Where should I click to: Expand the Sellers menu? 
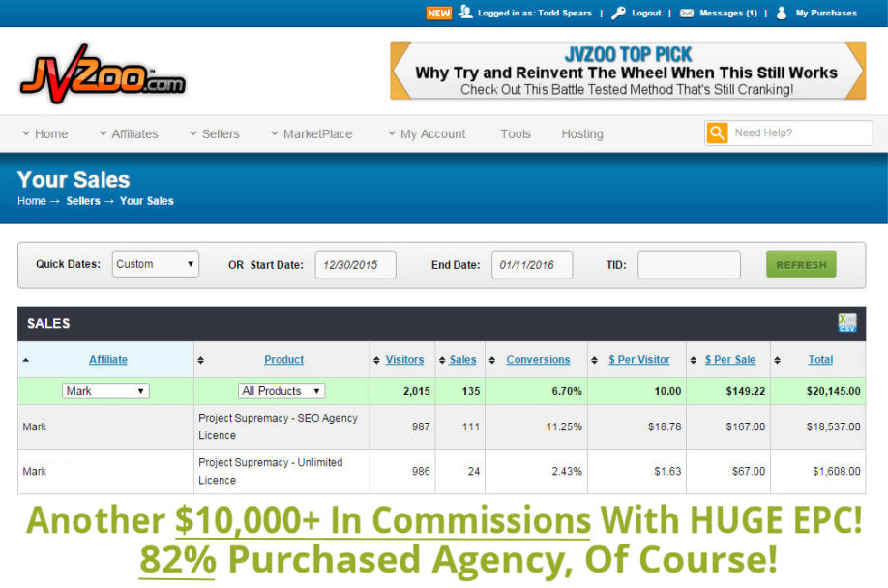[x=214, y=134]
